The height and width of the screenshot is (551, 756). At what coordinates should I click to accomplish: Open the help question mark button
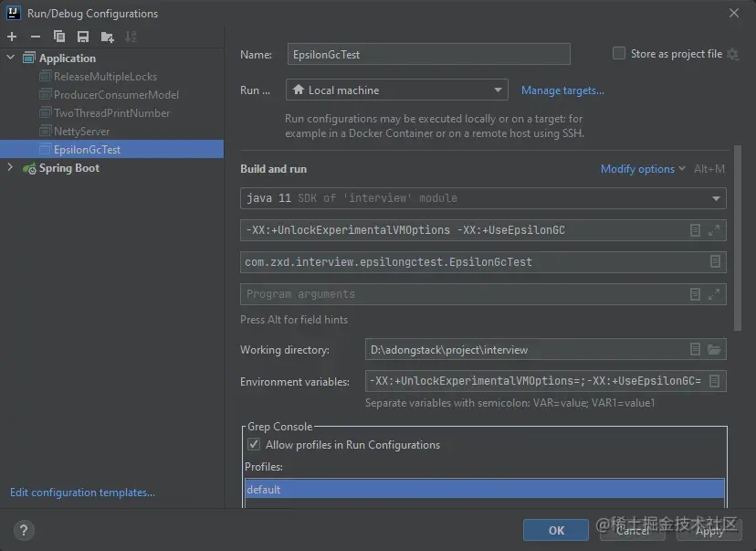tap(24, 530)
